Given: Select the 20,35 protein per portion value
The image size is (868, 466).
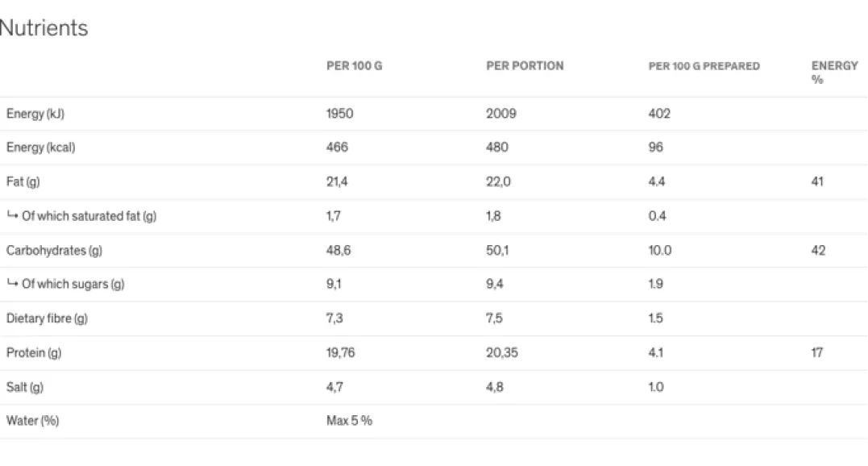Looking at the screenshot, I should click(502, 352).
